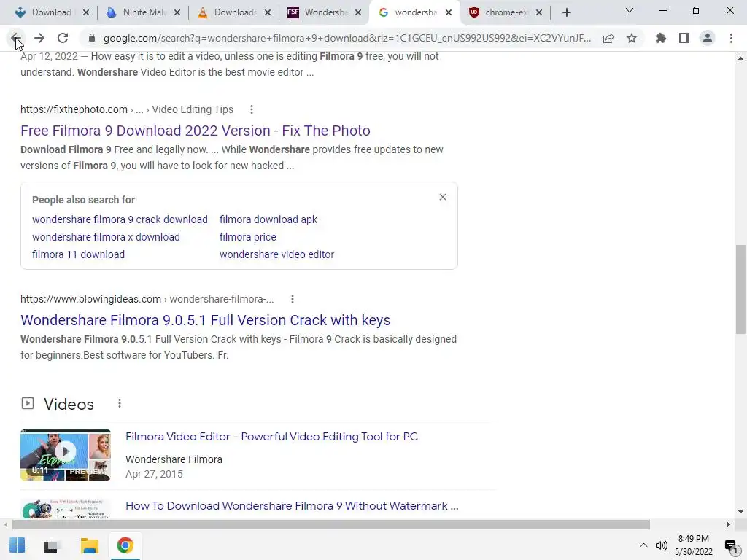Click the scroll-up arrow of vertical scrollbar
This screenshot has height=560, width=747.
[740, 58]
